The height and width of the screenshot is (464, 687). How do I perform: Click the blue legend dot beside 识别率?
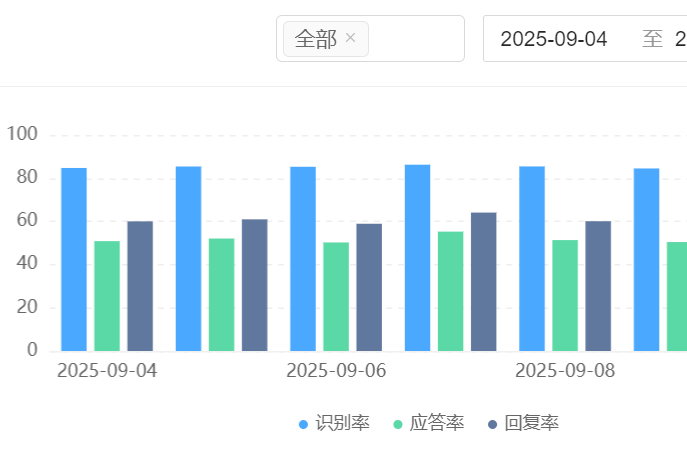304,424
